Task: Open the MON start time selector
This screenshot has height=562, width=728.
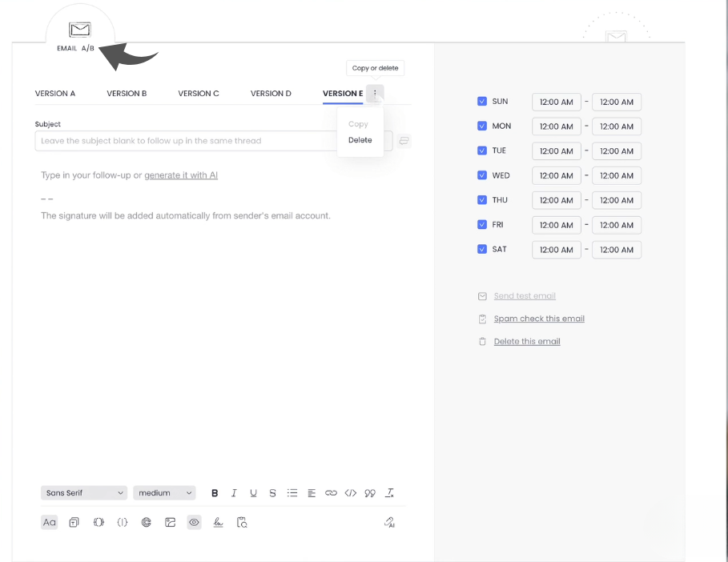Action: click(556, 126)
